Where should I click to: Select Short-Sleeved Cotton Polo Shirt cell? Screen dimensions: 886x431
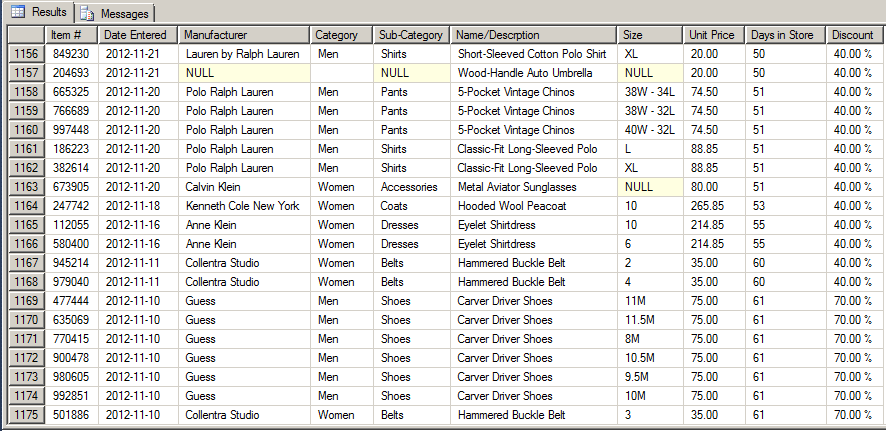coord(534,54)
